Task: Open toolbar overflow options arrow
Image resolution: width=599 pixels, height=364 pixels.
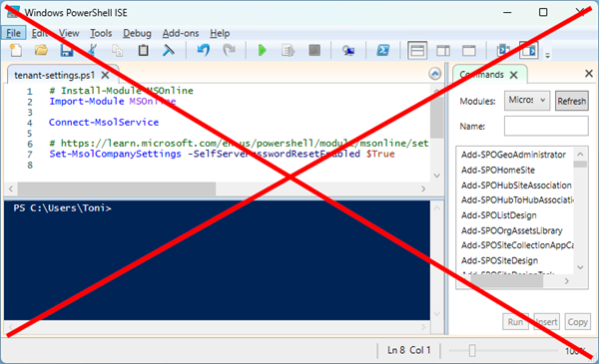Action: click(547, 55)
